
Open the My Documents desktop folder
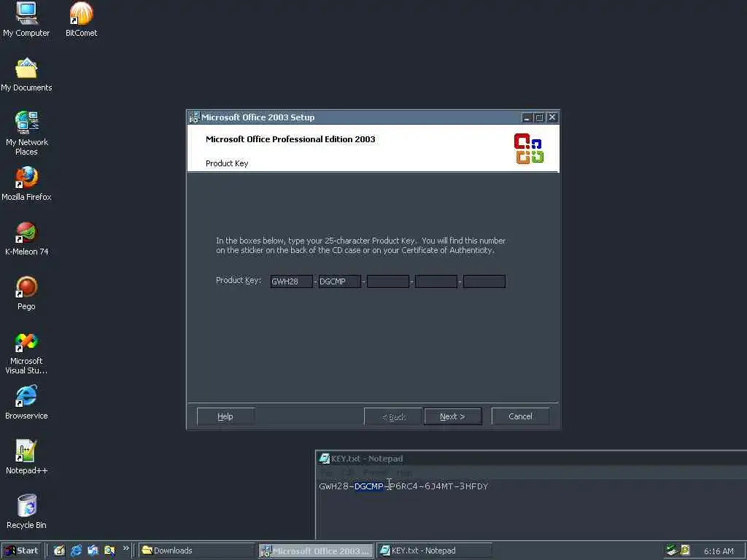(26, 75)
